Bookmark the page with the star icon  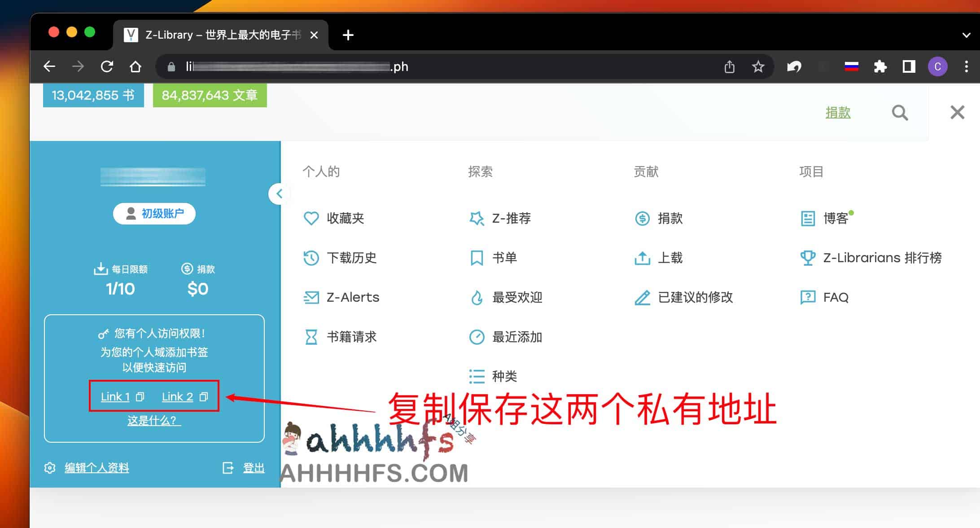point(758,66)
